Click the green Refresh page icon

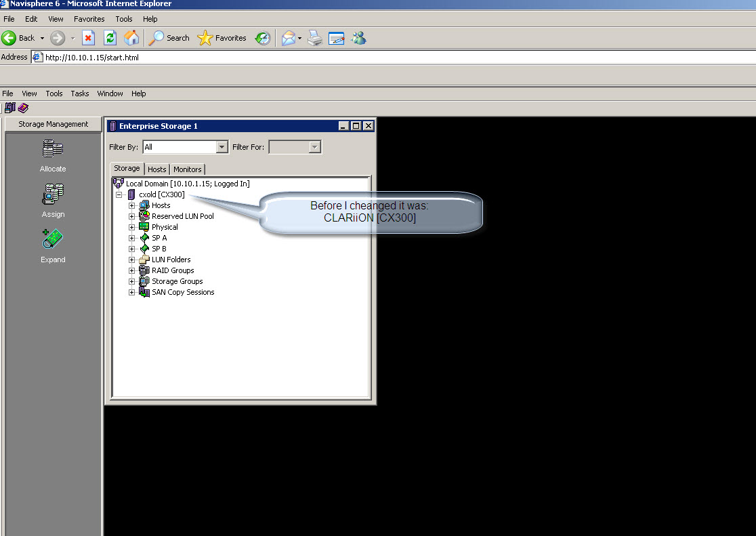110,38
